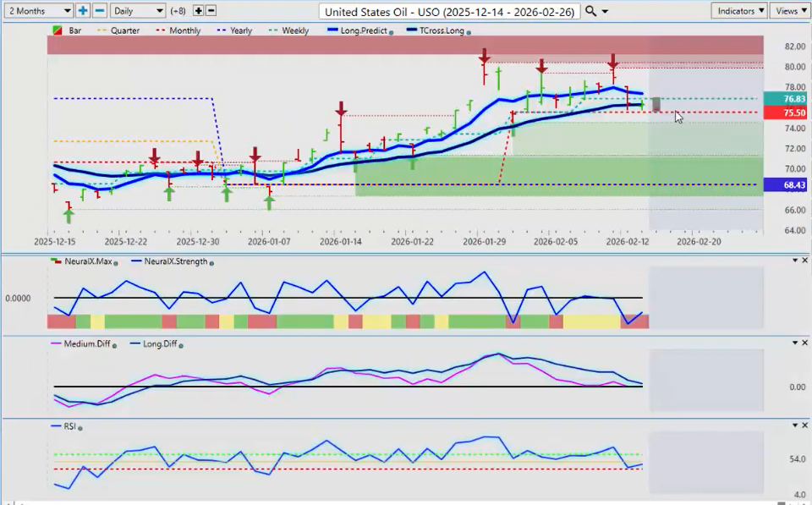Open the Daily interval dropdown

(x=137, y=11)
